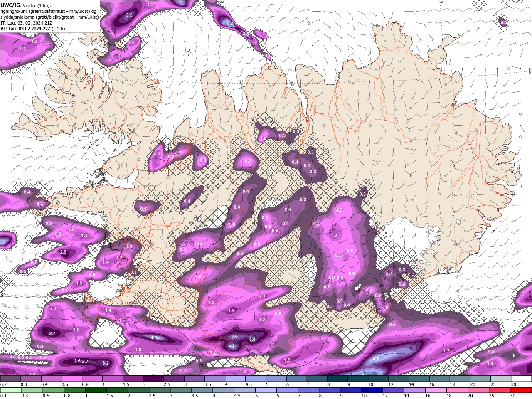Select the palest green first rain scale swatch
This screenshot has width=532, height=399.
pyautogui.click(x=10, y=390)
